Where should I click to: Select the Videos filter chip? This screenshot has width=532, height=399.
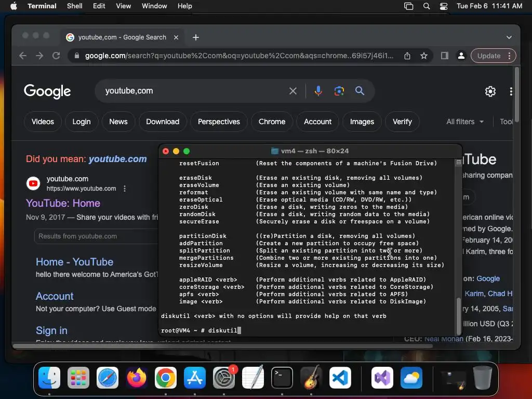click(43, 122)
